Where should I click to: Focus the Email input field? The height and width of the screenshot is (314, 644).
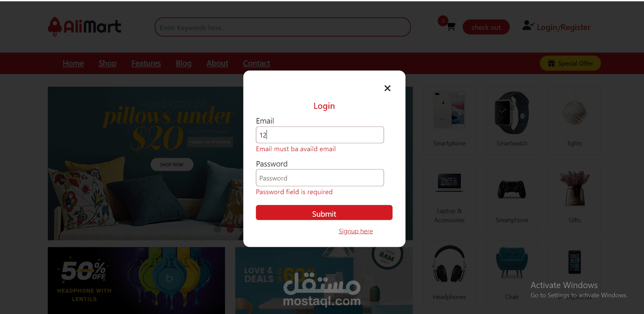(x=320, y=135)
